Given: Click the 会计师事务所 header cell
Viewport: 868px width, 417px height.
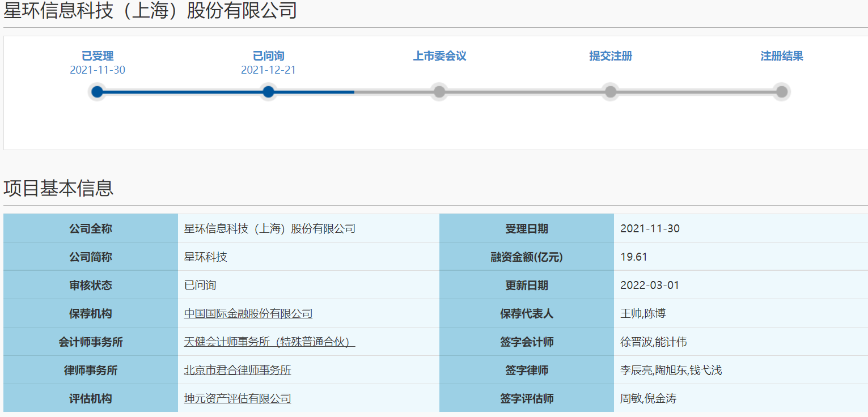Looking at the screenshot, I should [91, 342].
